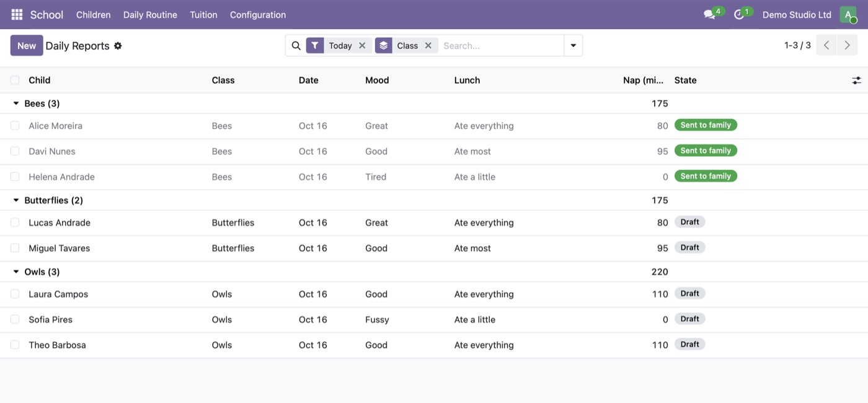Open the activities clock icon
The height and width of the screenshot is (403, 868).
tap(738, 15)
